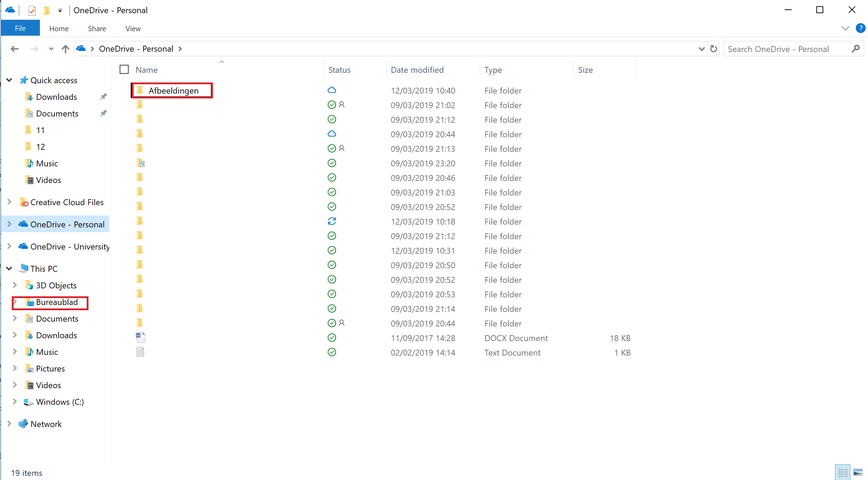Open the File menu tab

[x=20, y=28]
